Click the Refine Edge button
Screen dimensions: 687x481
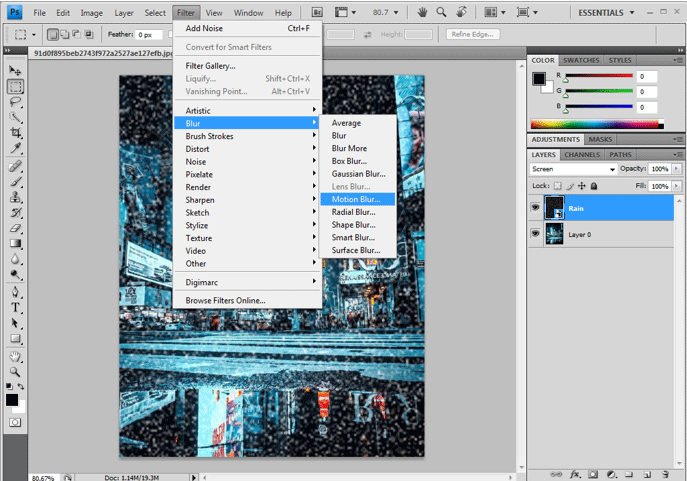tap(474, 34)
